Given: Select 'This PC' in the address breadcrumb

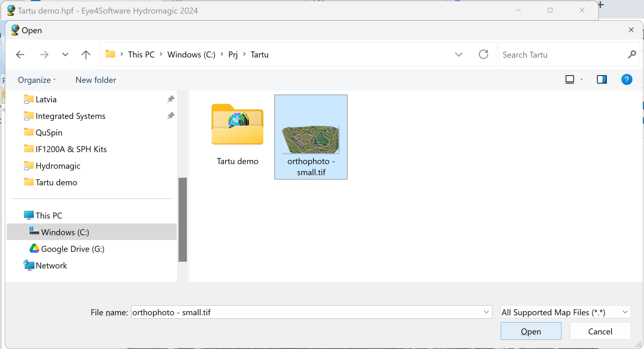Looking at the screenshot, I should (x=141, y=54).
